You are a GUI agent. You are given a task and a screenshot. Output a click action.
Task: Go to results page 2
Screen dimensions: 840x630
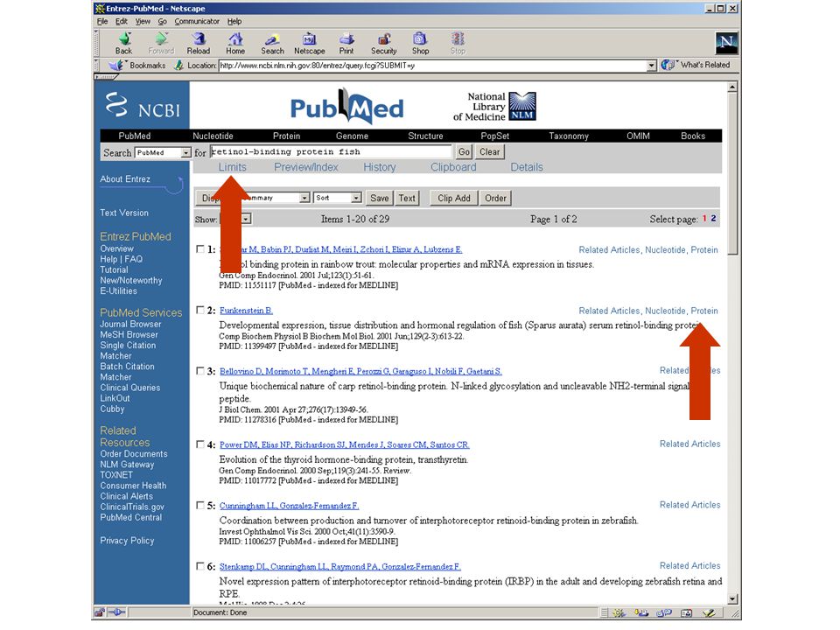[714, 219]
